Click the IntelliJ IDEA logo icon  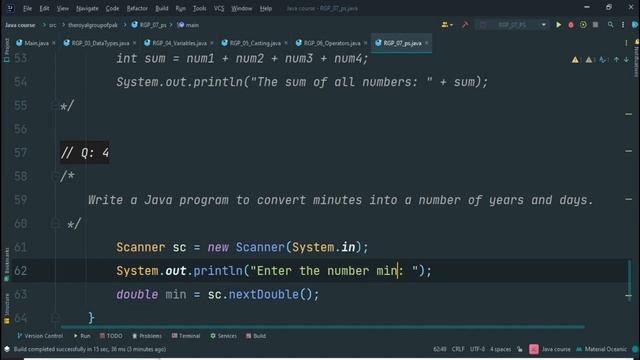(x=11, y=8)
